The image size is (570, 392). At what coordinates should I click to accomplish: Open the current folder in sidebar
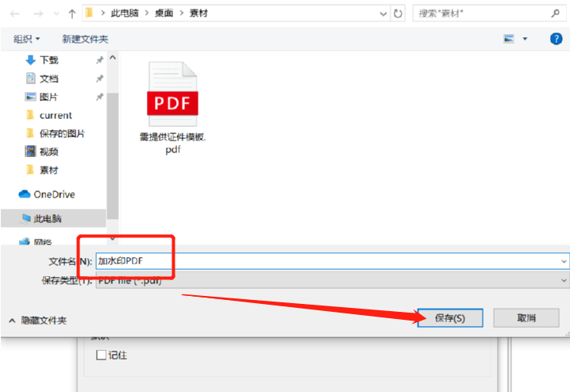coord(49,115)
